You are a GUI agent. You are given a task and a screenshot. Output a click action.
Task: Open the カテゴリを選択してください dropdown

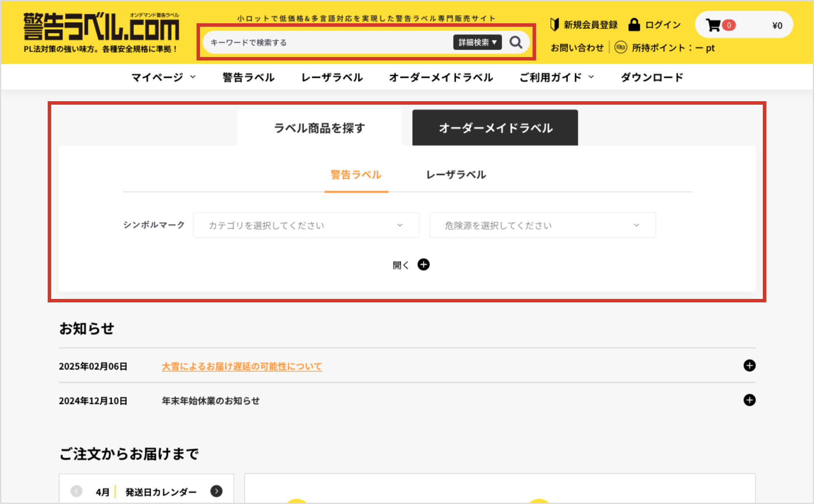click(x=306, y=225)
